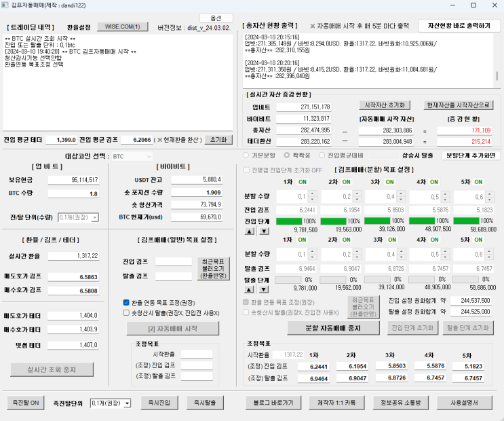Click entry 1차 진입 김프 6.2441 field

pos(296,210)
